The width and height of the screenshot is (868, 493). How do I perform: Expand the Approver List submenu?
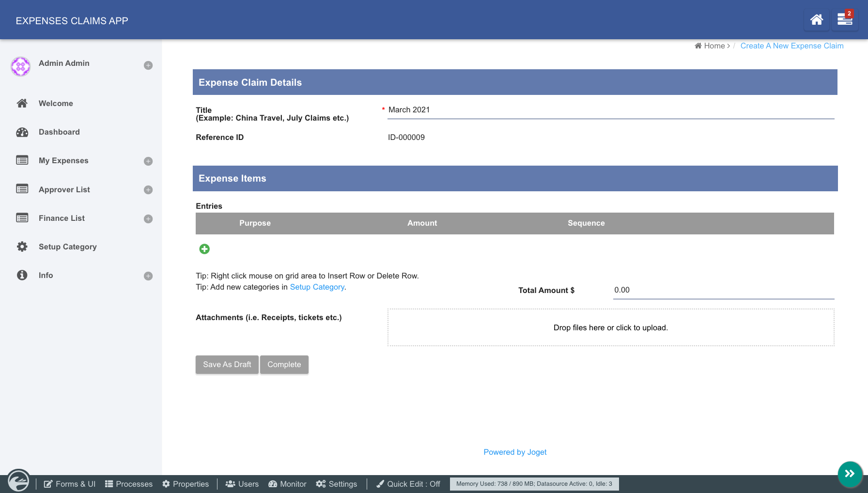(148, 190)
